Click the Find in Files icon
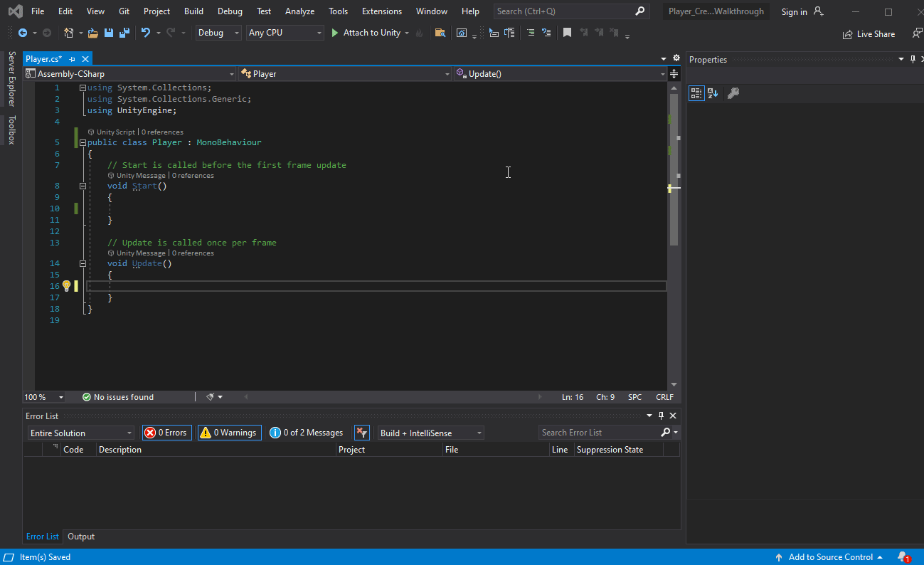The width and height of the screenshot is (924, 565). (440, 33)
